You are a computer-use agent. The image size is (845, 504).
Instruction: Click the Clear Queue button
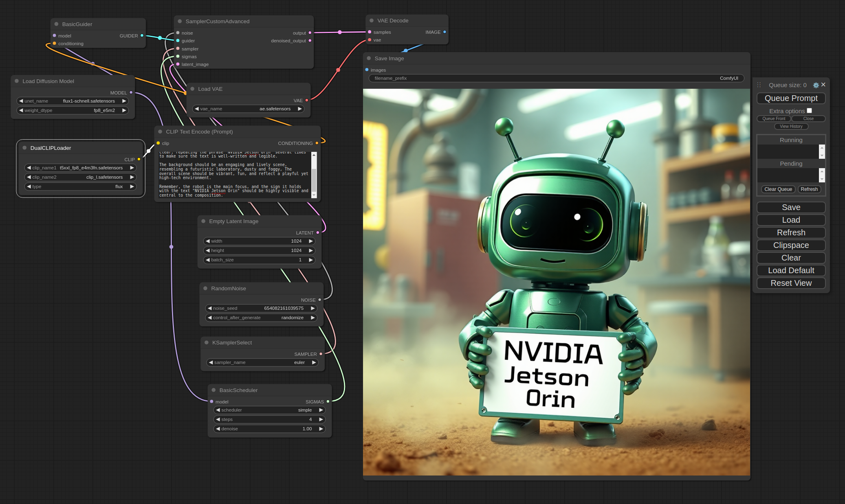tap(778, 189)
